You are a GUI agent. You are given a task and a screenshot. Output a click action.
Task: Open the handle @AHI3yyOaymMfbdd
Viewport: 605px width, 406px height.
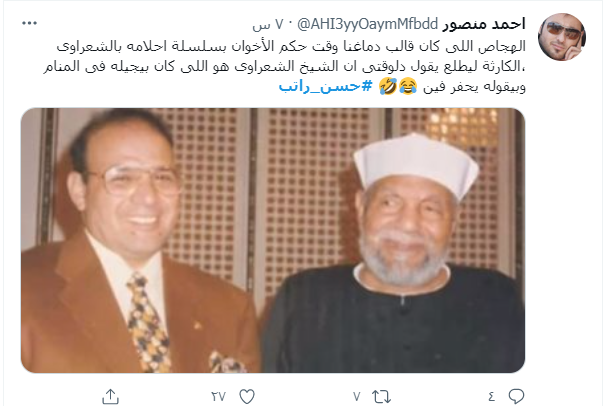[x=368, y=24]
